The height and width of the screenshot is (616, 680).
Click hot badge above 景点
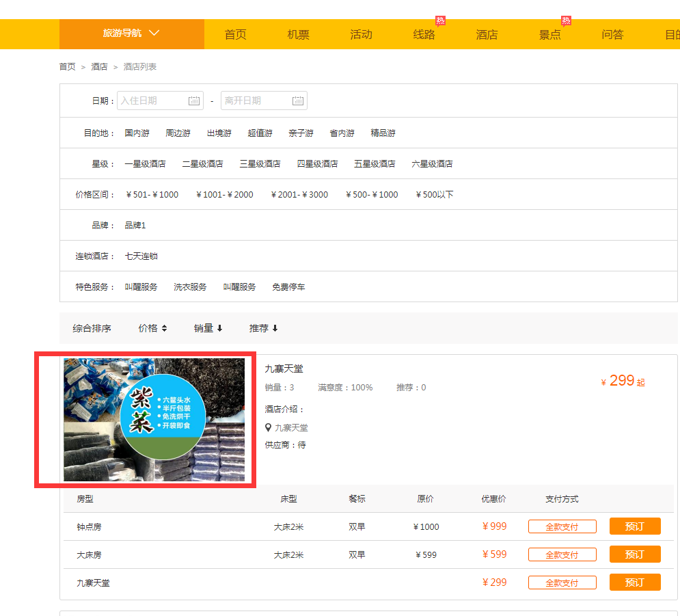pos(566,21)
